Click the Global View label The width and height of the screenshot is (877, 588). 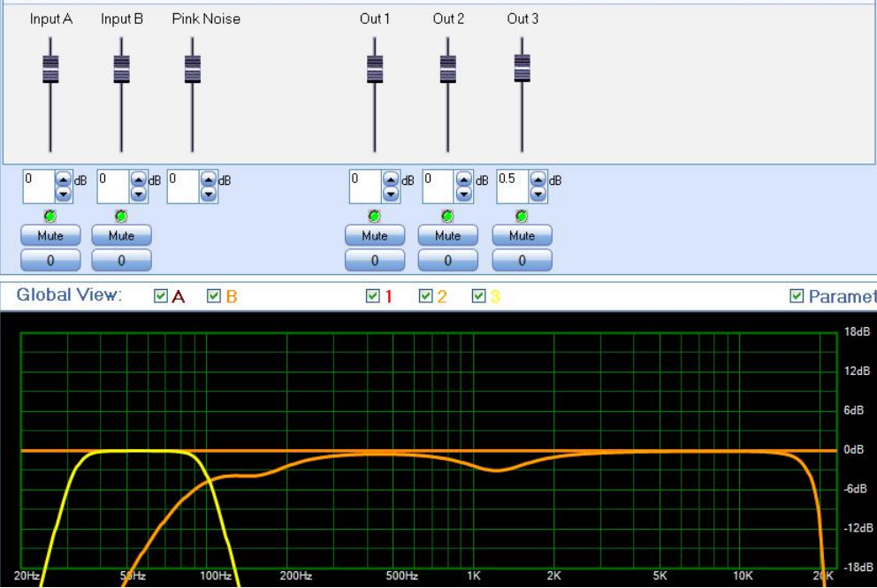click(x=69, y=294)
